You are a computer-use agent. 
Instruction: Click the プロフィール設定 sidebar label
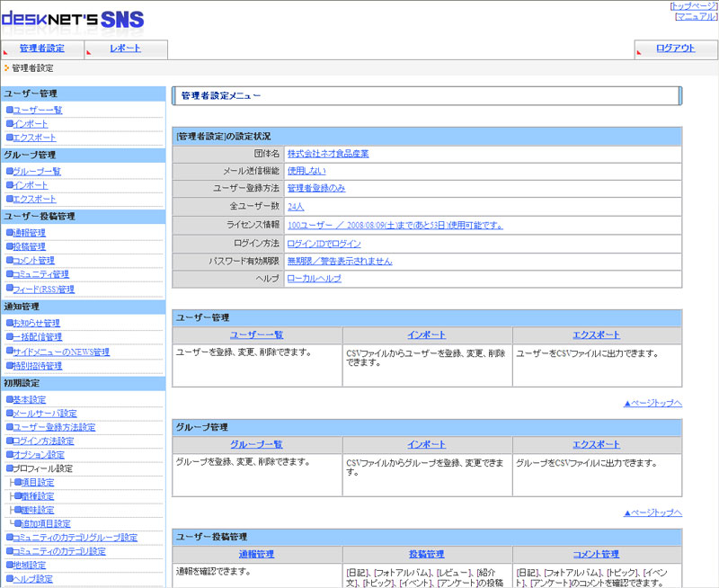42,468
